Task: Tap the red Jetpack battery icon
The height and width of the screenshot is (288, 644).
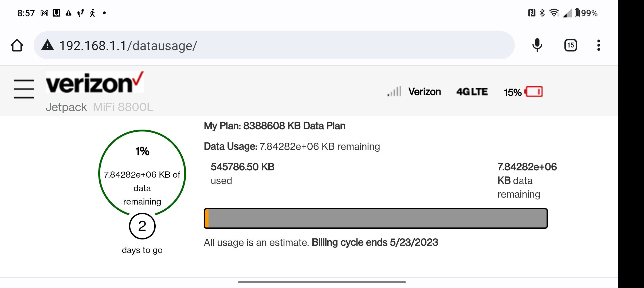Action: tap(534, 91)
